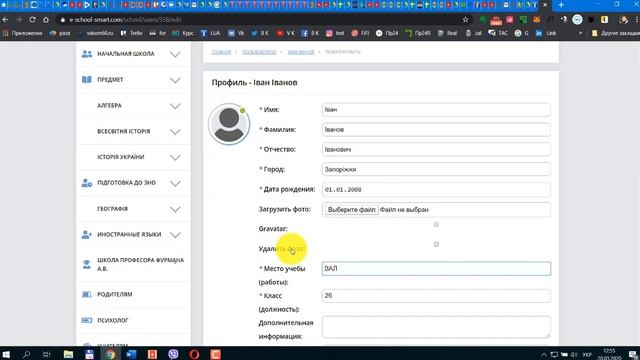
Task: Open the Trello bookmark
Action: 131,33
